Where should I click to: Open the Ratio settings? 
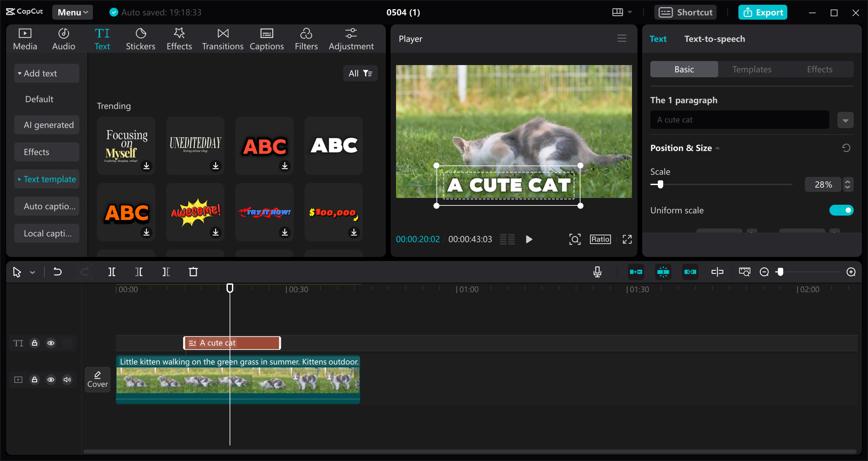pos(600,239)
